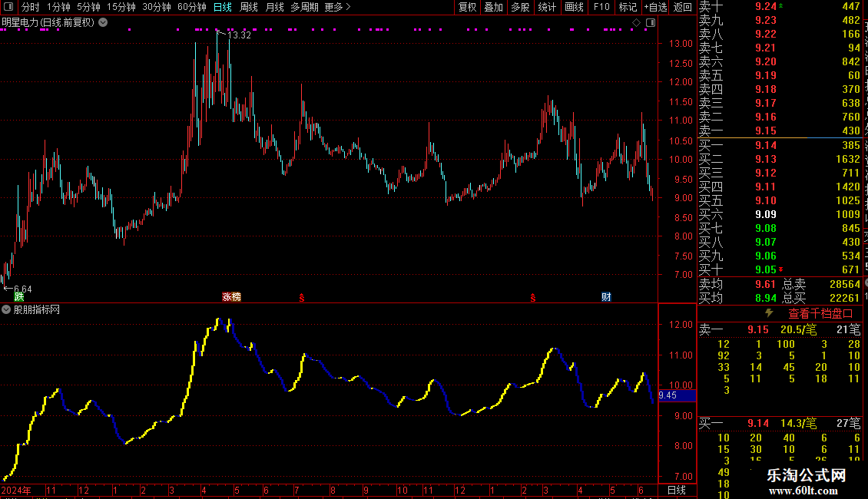Open the 统计 statistics tool

pyautogui.click(x=547, y=7)
